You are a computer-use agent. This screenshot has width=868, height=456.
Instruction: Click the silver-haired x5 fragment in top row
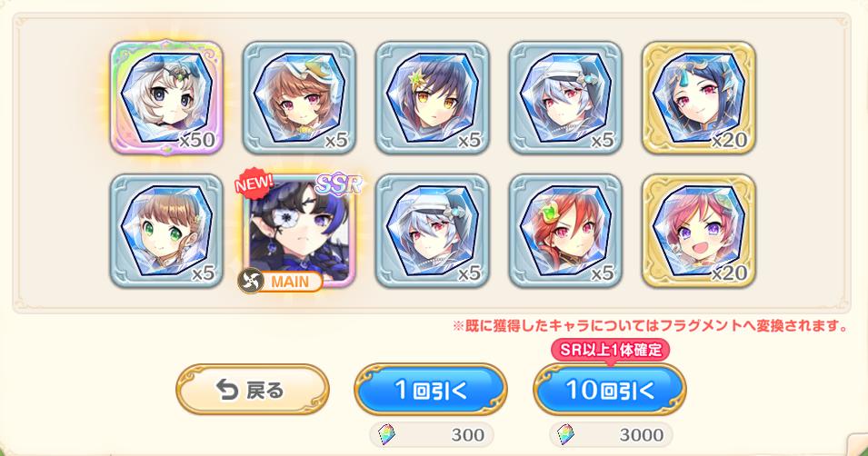[x=565, y=97]
